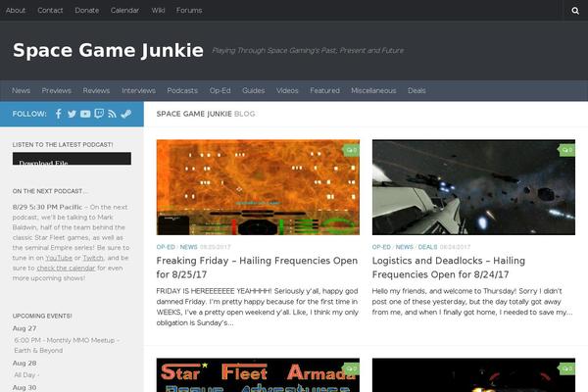Click DEALS tag under Logistics and Deadlocks post
Image resolution: width=588 pixels, height=392 pixels.
pos(427,247)
